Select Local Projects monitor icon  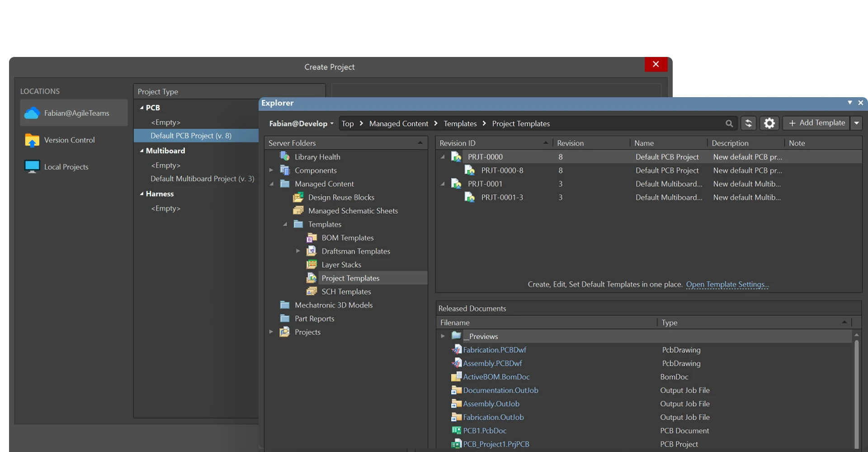point(32,167)
